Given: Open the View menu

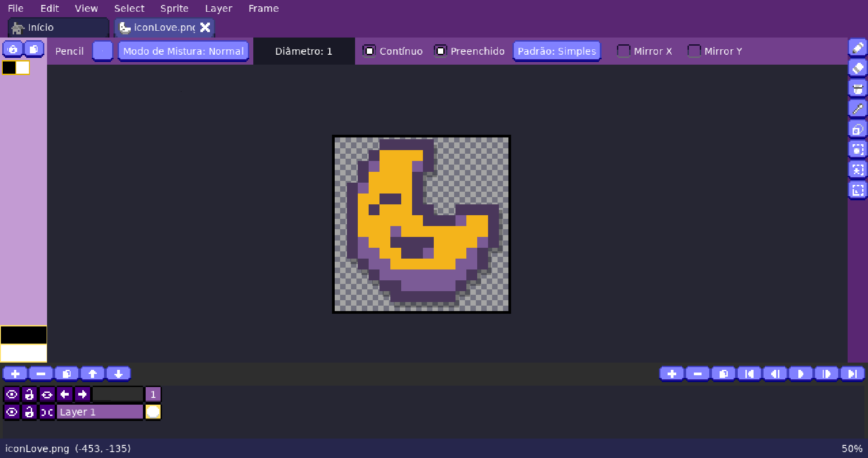Looking at the screenshot, I should point(86,9).
